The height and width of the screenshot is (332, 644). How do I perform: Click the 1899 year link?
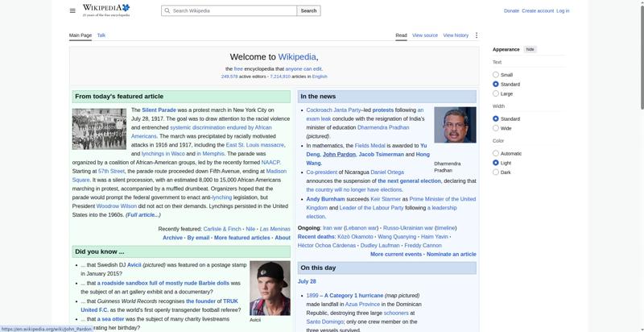pos(312,296)
